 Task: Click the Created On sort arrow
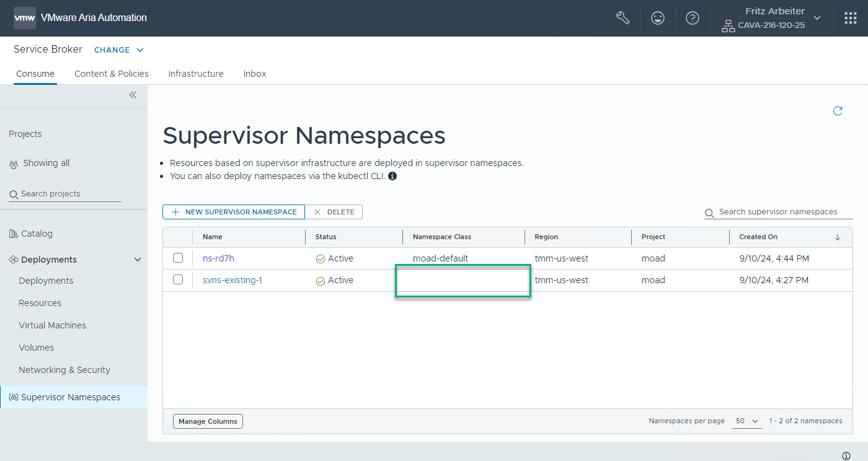pyautogui.click(x=838, y=237)
